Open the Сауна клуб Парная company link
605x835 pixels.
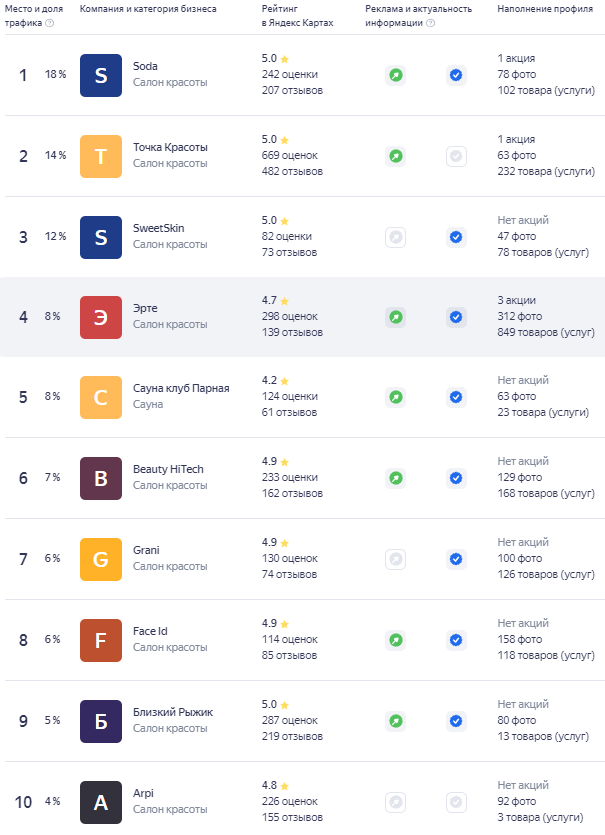181,388
